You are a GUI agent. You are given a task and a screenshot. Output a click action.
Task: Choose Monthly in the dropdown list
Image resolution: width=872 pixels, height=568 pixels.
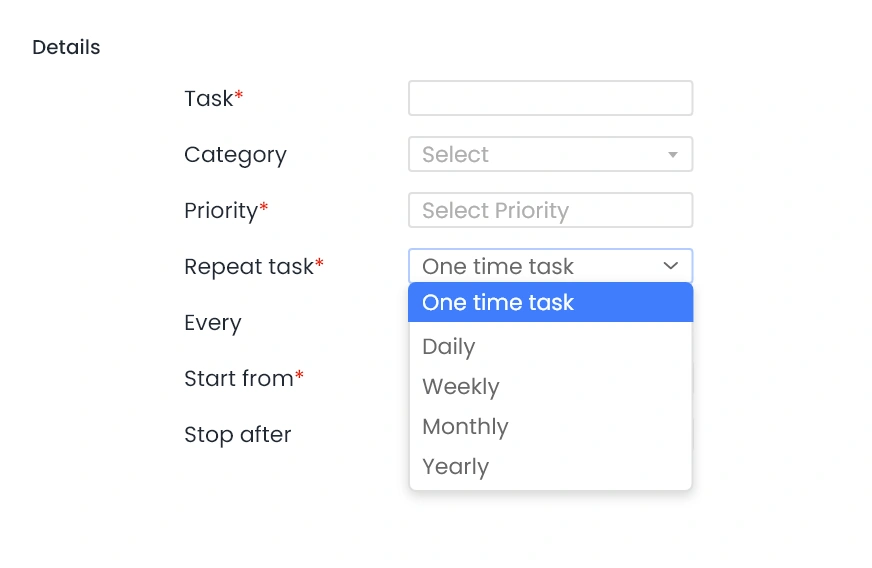click(x=466, y=427)
